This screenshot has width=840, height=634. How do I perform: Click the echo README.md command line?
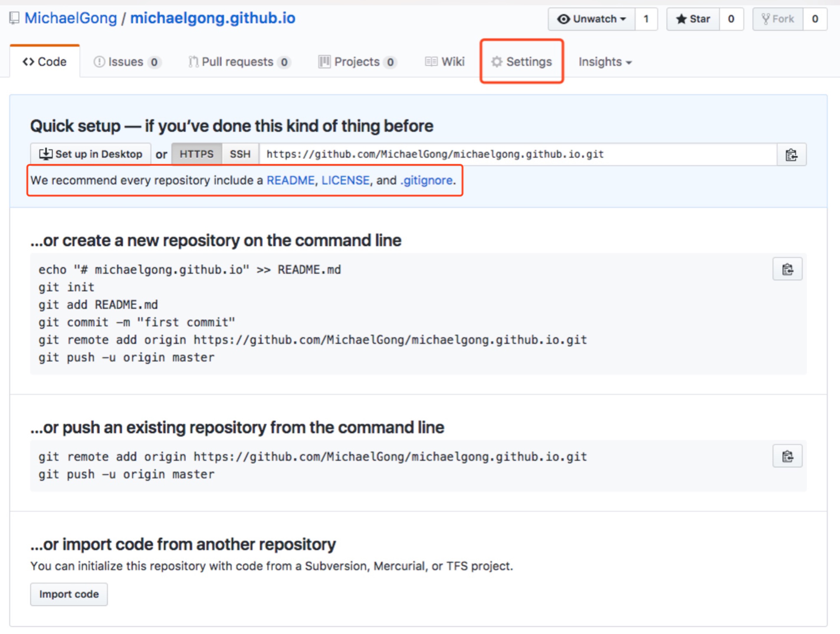point(190,270)
